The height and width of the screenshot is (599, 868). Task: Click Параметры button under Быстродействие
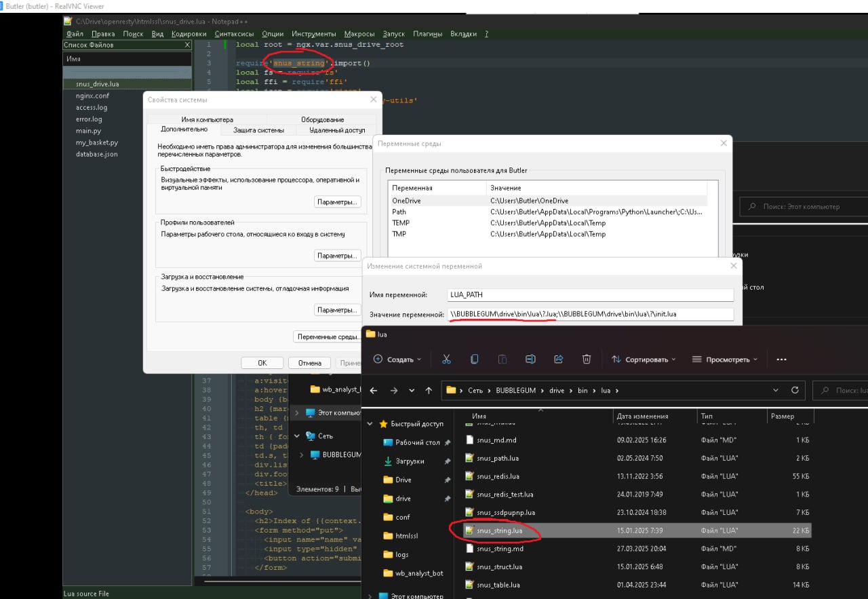[338, 202]
